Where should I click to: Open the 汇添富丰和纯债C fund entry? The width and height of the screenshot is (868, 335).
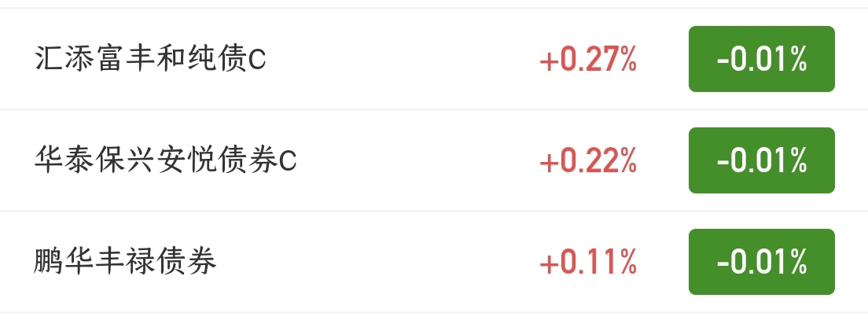point(434,59)
